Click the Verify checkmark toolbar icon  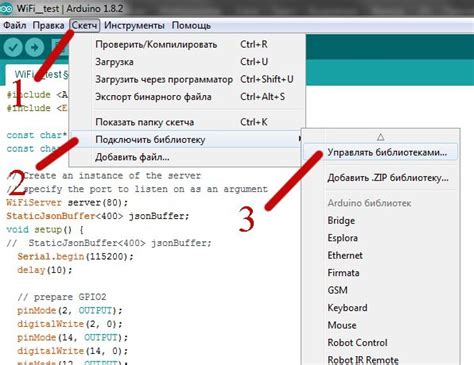(x=13, y=47)
